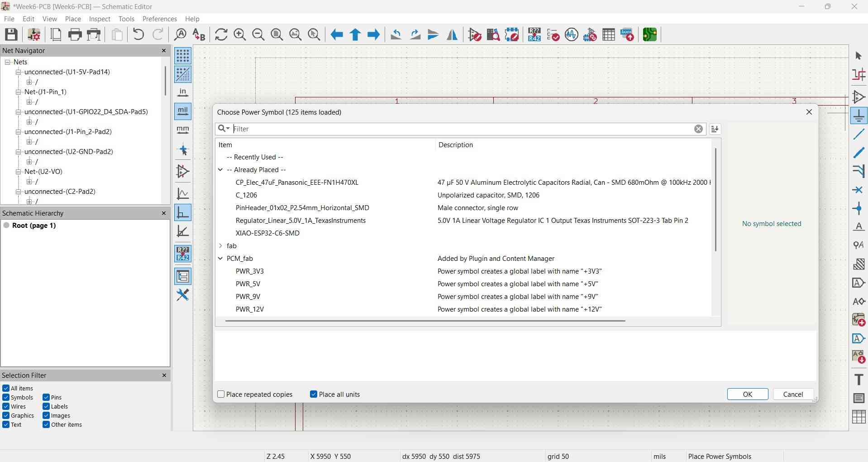
Task: Collapse the unconnected-(U2-GND-Pad2) net
Action: pos(19,152)
